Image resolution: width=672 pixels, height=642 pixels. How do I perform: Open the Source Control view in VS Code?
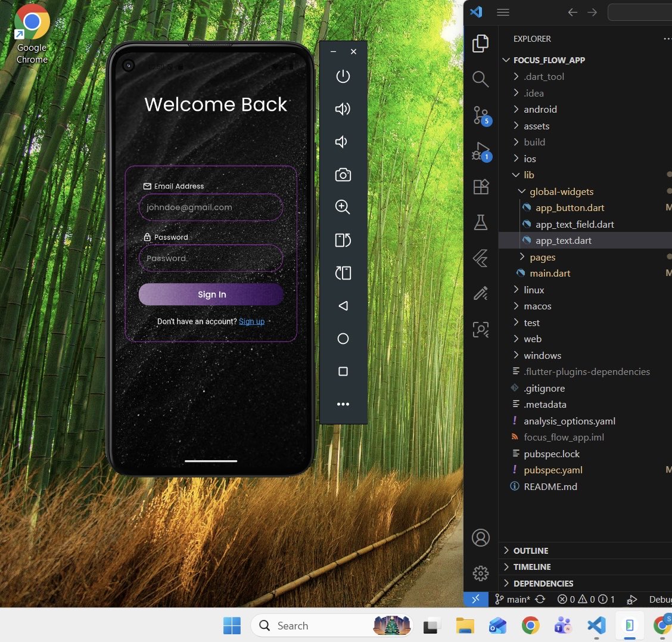point(480,115)
